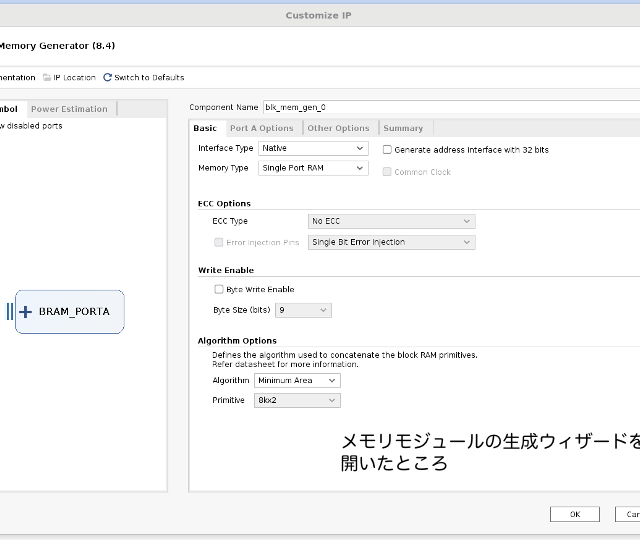Open the Summary tab
This screenshot has width=640, height=540.
click(x=403, y=128)
